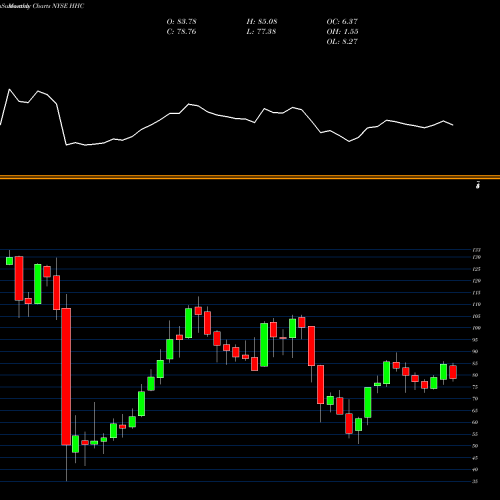Click the 60 price axis label
The image size is (500, 500).
click(x=475, y=422)
